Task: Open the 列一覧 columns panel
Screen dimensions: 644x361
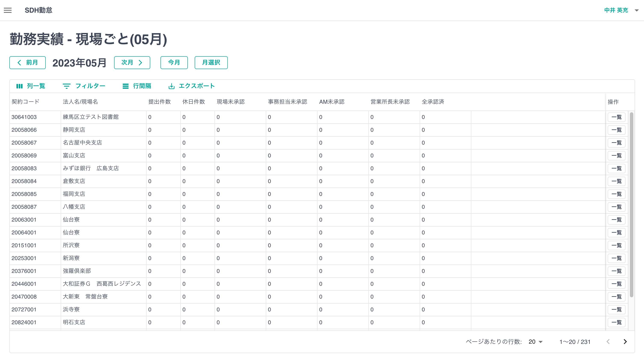Action: click(31, 86)
